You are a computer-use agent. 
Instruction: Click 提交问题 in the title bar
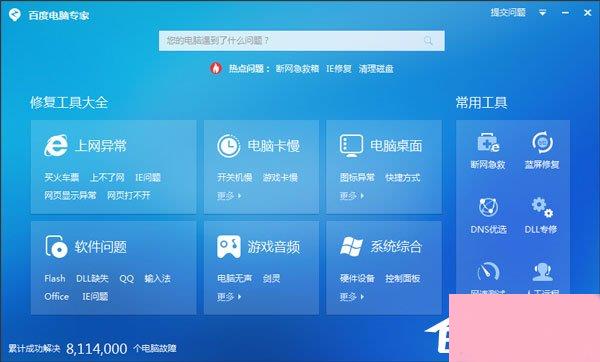click(x=508, y=13)
